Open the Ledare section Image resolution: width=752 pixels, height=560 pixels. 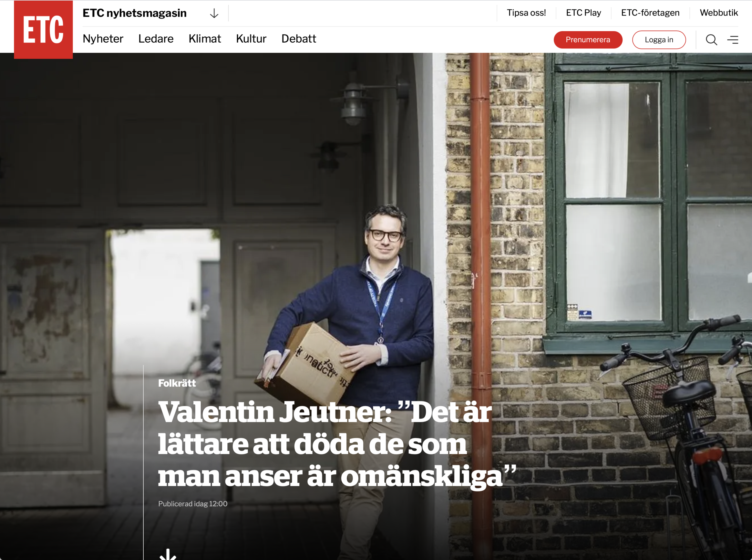coord(156,39)
